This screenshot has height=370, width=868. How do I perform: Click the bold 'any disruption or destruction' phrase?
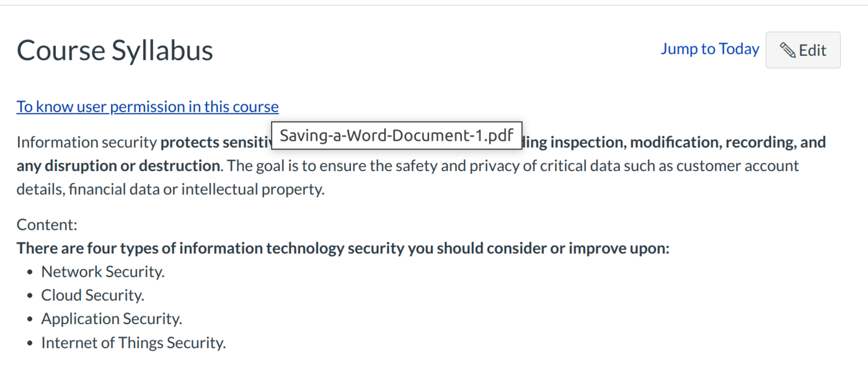pyautogui.click(x=118, y=166)
